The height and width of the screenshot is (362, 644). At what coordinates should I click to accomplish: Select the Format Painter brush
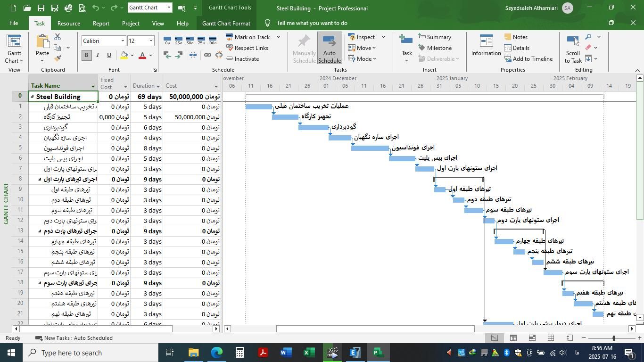pos(58,58)
